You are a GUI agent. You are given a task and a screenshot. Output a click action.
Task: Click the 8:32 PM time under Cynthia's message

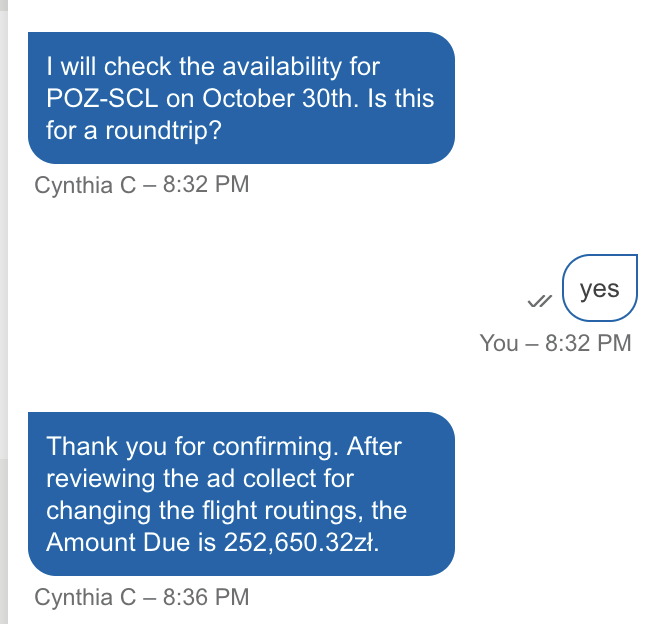[x=206, y=184]
